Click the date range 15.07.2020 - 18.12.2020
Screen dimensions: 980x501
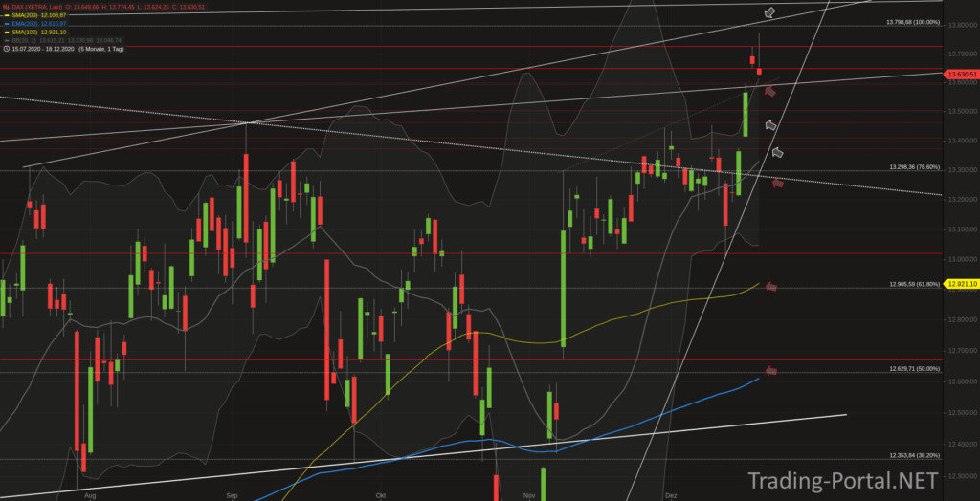pos(43,49)
